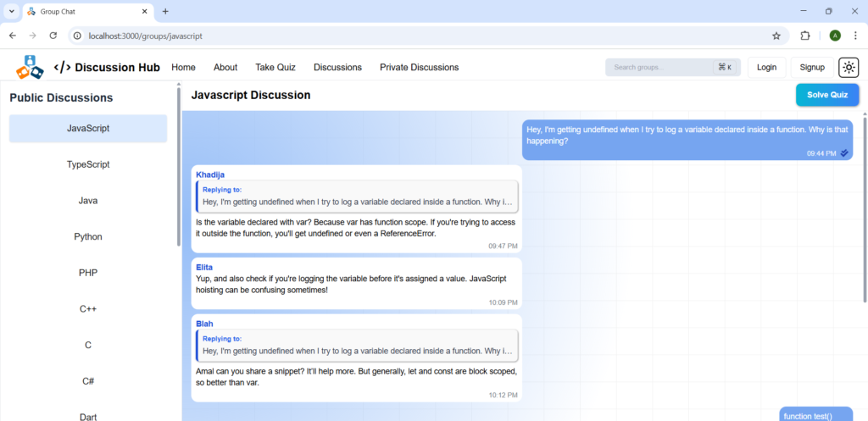Click the Login button
Viewport: 868px width, 421px height.
pyautogui.click(x=766, y=68)
